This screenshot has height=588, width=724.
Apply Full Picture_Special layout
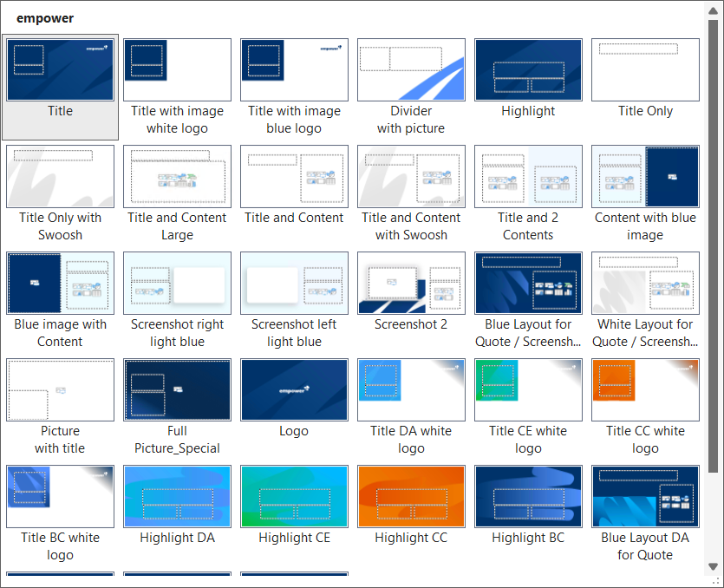coord(177,390)
